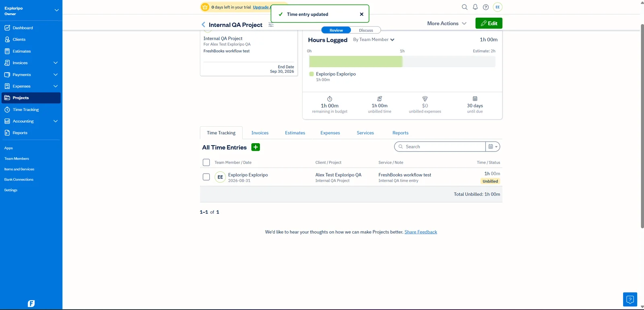Click the green Exploripo Exploripo legend swatch

click(312, 74)
